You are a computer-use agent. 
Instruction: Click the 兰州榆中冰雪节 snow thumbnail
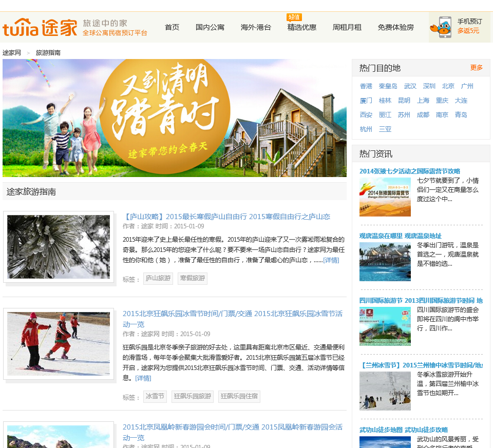coord(385,391)
